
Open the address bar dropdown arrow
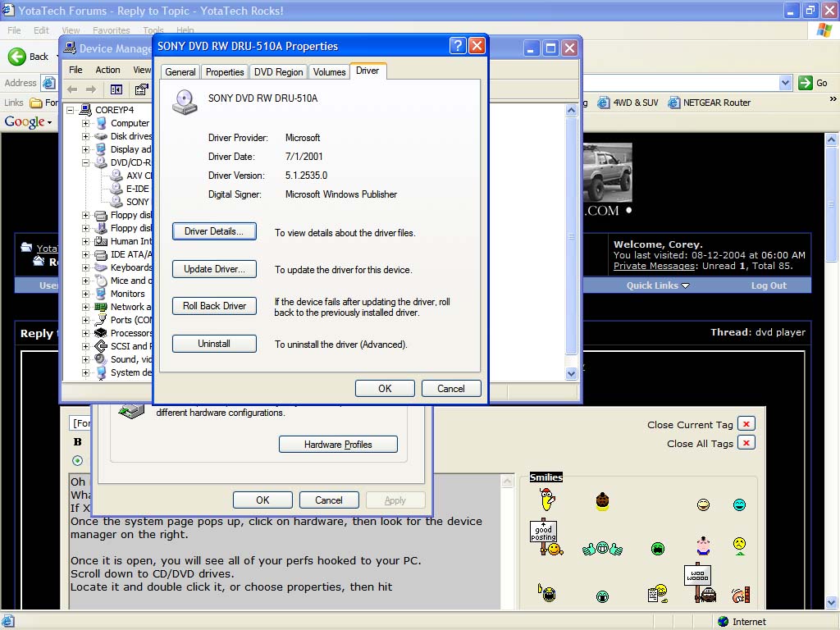[x=785, y=83]
